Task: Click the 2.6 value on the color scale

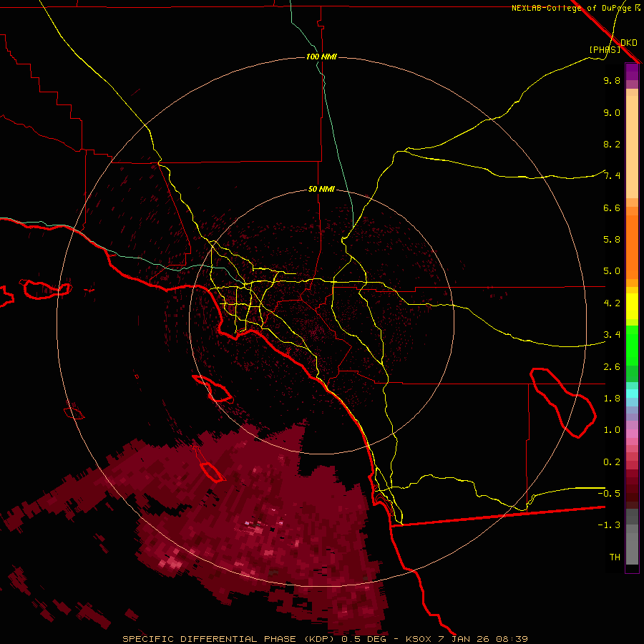Action: 612,367
